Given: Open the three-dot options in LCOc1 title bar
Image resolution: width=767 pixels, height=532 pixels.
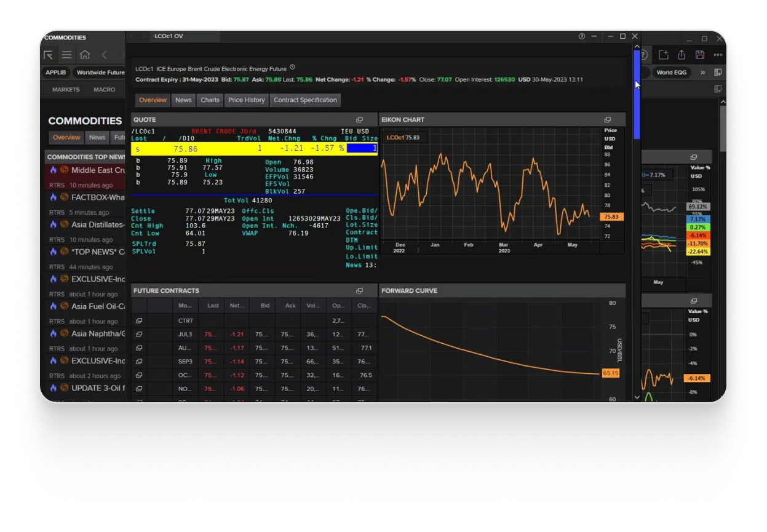Looking at the screenshot, I should click(594, 36).
